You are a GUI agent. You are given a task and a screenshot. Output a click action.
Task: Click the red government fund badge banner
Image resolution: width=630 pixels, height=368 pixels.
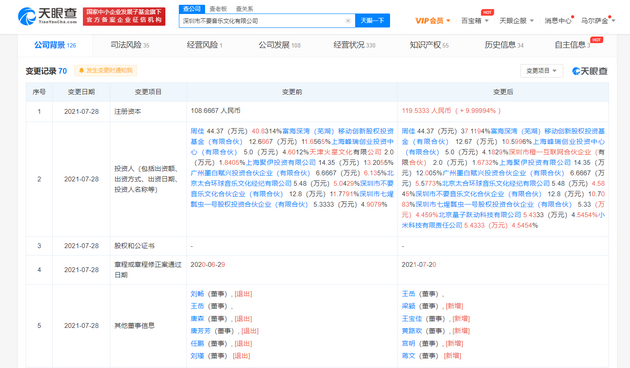click(x=124, y=16)
